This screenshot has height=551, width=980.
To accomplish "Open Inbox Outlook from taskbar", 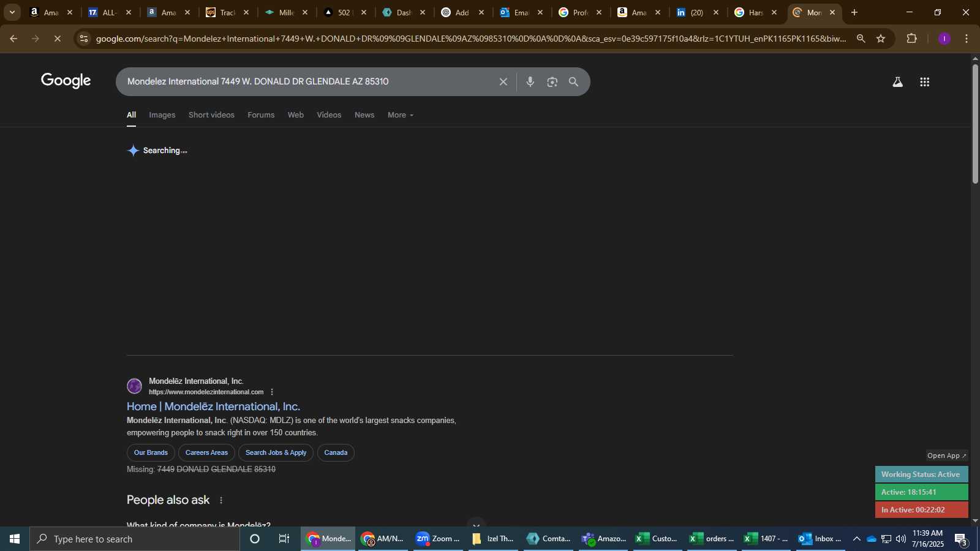I will pyautogui.click(x=821, y=539).
